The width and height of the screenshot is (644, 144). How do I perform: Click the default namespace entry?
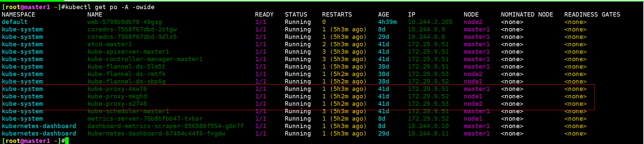point(15,22)
